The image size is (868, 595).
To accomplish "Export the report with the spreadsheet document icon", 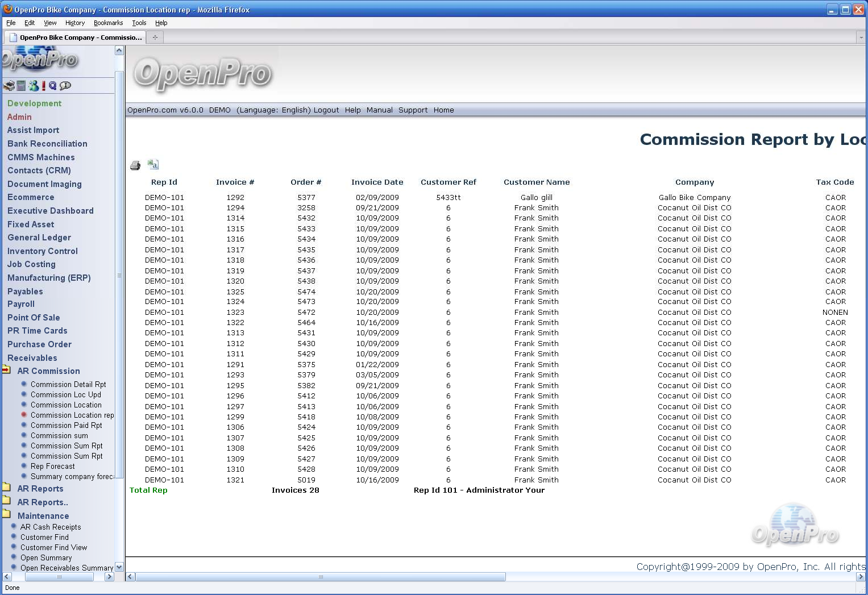I will click(153, 164).
